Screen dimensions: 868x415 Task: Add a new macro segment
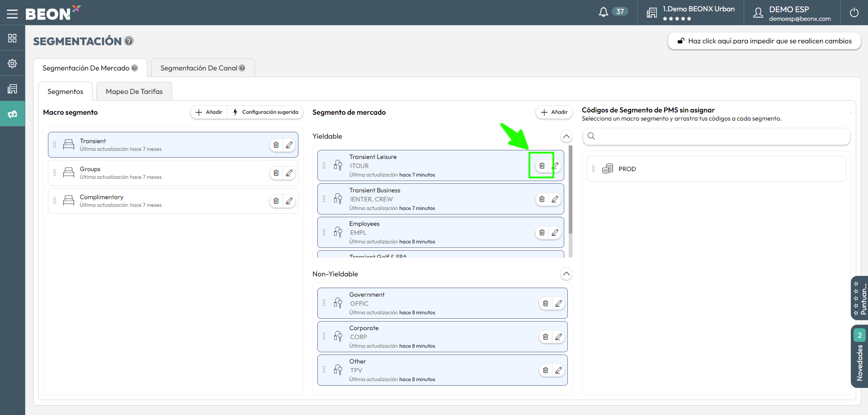pos(209,112)
